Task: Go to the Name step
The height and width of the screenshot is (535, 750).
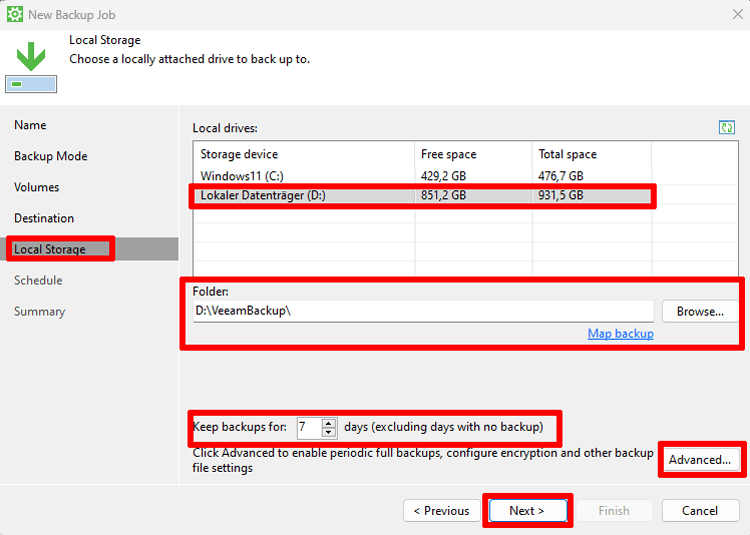Action: (30, 125)
